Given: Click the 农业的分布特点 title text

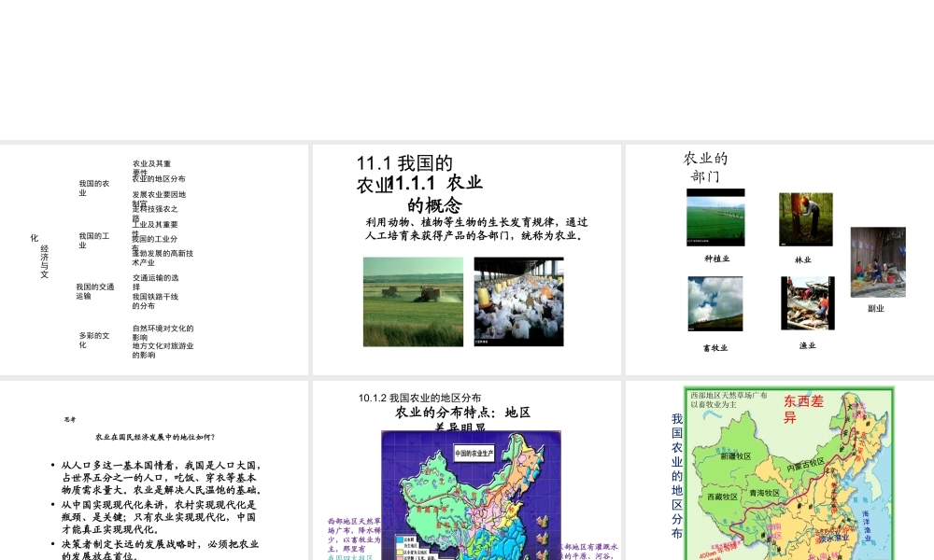Looking at the screenshot, I should (463, 419).
